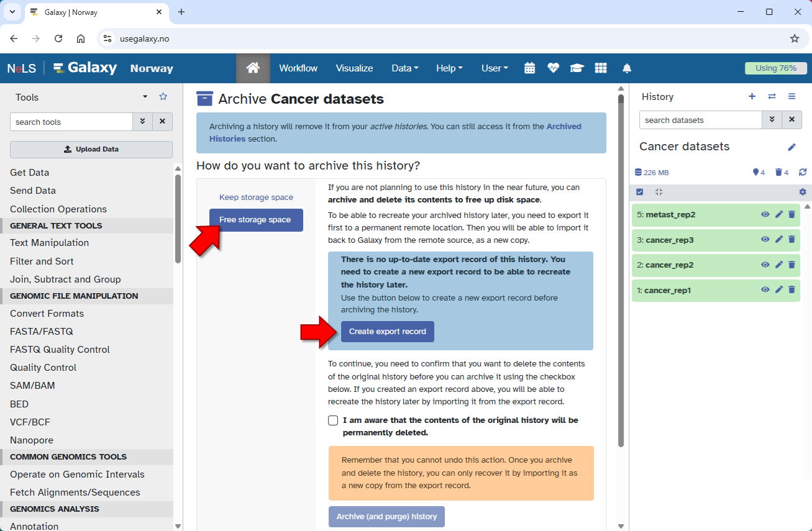Open the Data dropdown menu
This screenshot has width=812, height=531.
click(x=404, y=68)
